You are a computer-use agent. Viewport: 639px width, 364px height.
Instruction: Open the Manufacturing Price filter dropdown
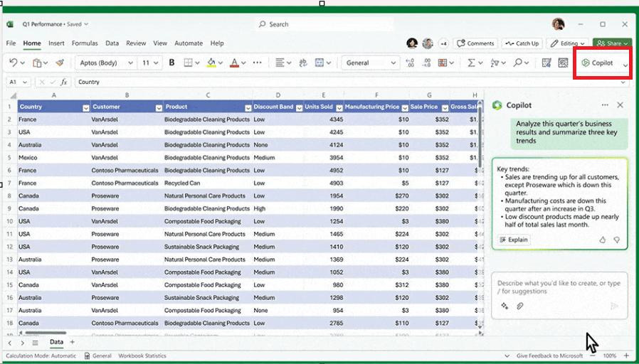pyautogui.click(x=405, y=108)
